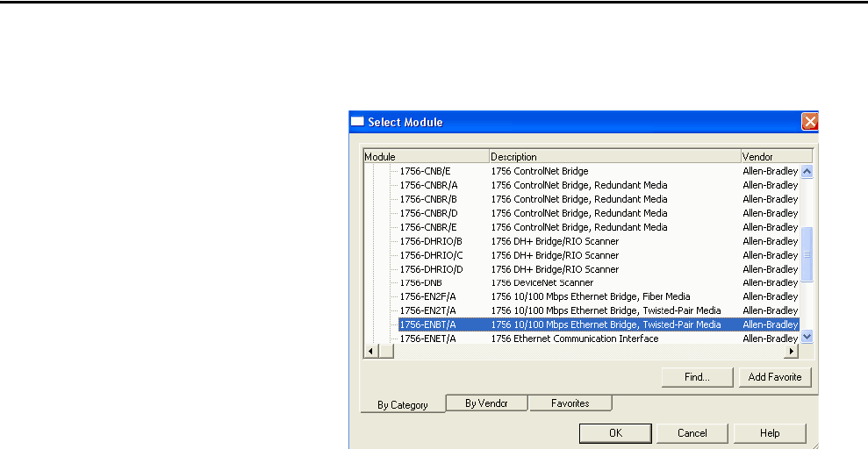Sort list by Vendor column header

click(x=777, y=156)
